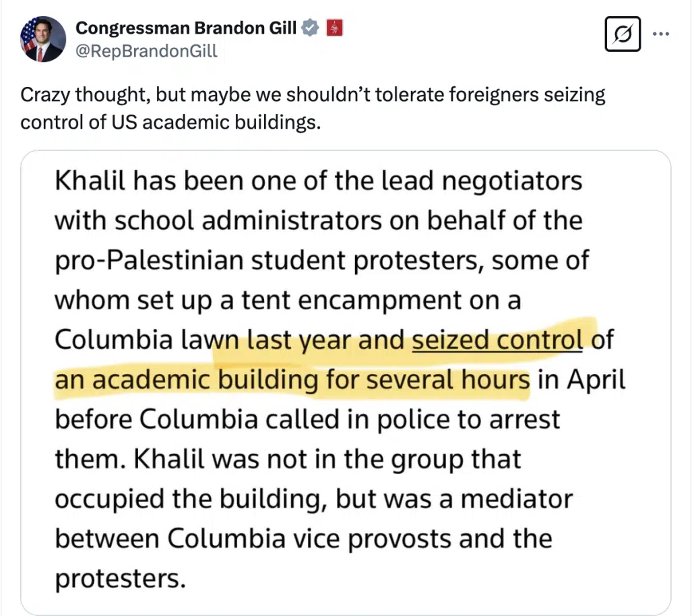Open the @RepBrandonGill handle link
Screen dimensions: 694x616
pyautogui.click(x=146, y=51)
